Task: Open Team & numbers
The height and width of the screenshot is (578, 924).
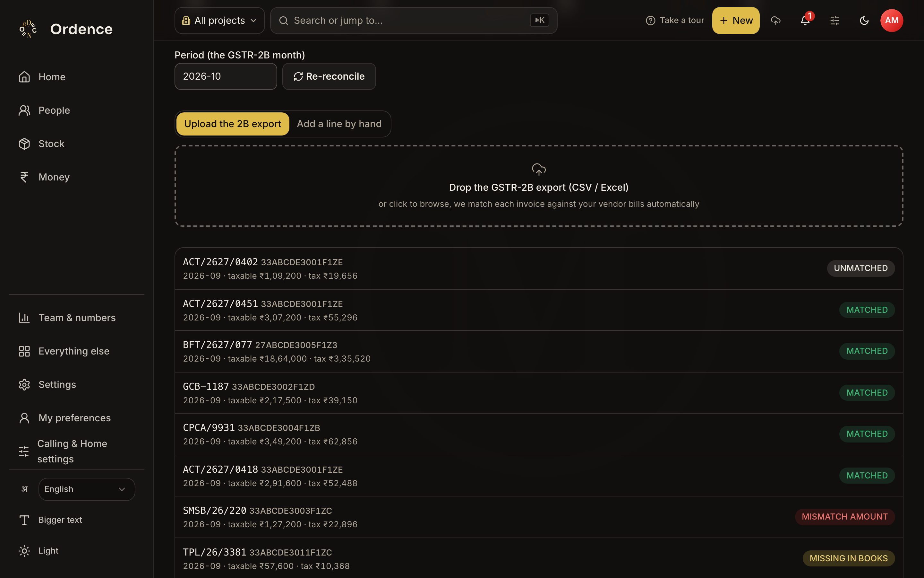Action: coord(76,318)
